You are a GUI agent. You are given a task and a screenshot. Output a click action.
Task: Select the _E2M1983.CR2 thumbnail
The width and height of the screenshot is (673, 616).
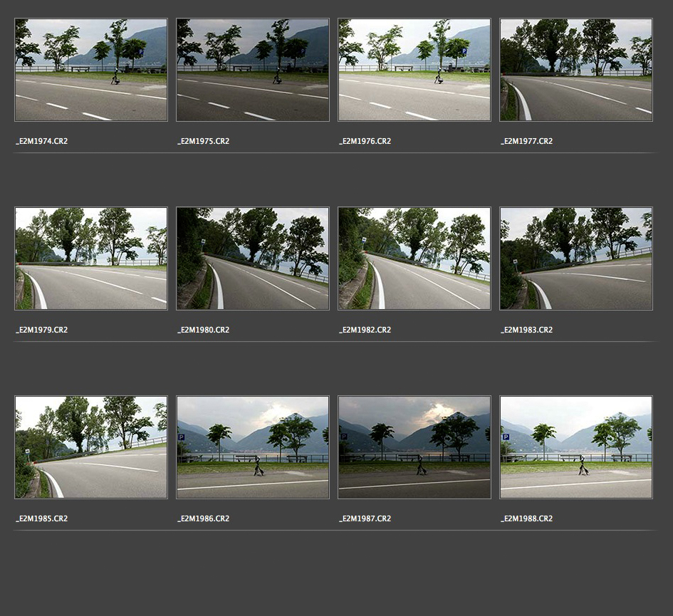tap(576, 259)
